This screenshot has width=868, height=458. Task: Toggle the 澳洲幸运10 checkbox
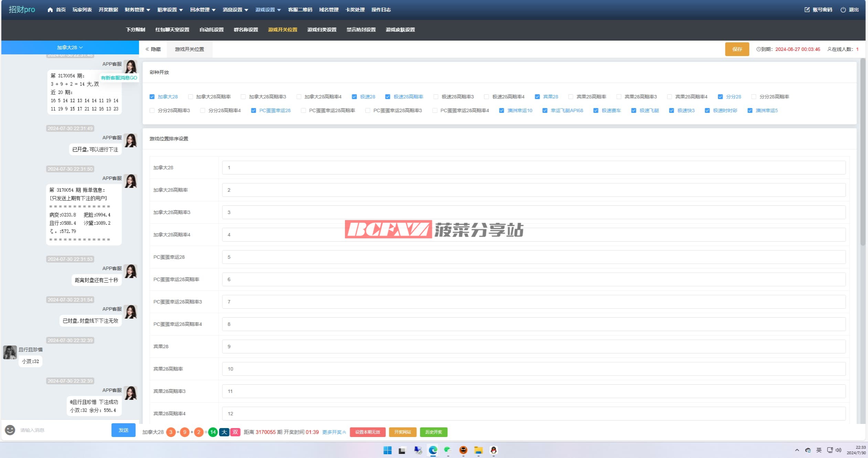point(502,110)
